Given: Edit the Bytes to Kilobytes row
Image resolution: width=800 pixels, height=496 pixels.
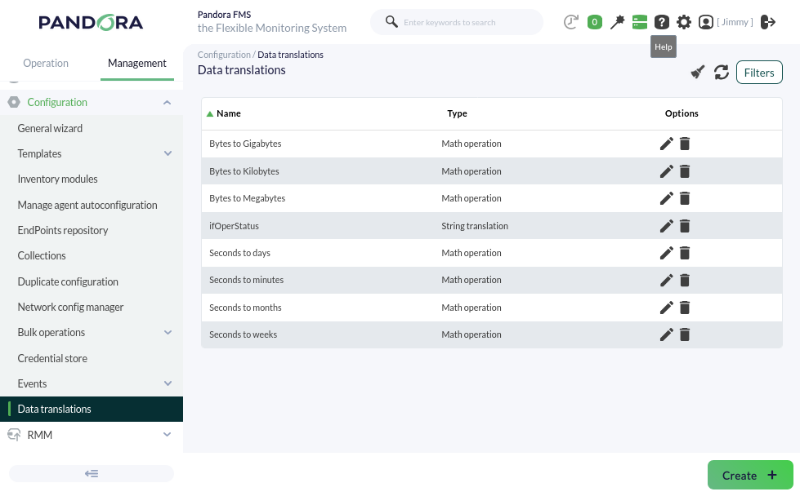Looking at the screenshot, I should (666, 171).
